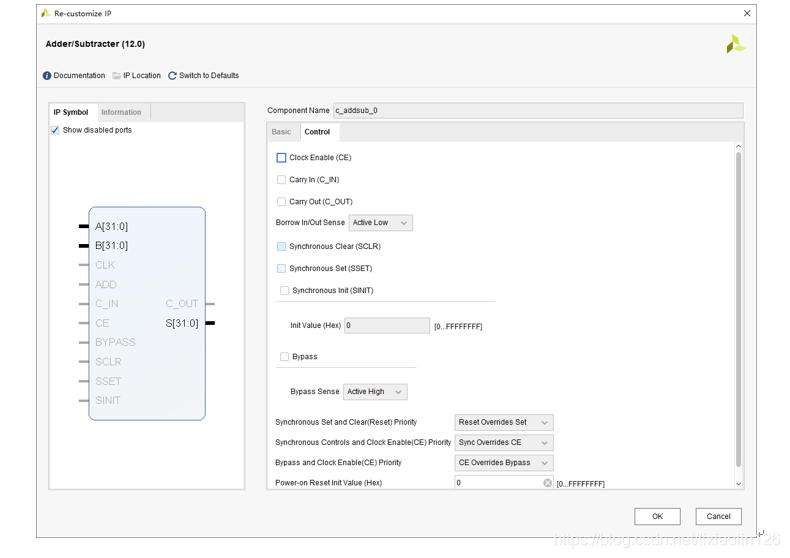This screenshot has height=558, width=790.
Task: Click the IP Location link text
Action: tap(142, 76)
